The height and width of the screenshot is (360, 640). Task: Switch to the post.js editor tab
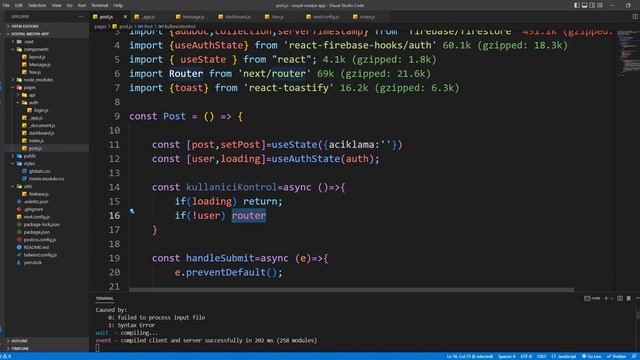tap(106, 17)
